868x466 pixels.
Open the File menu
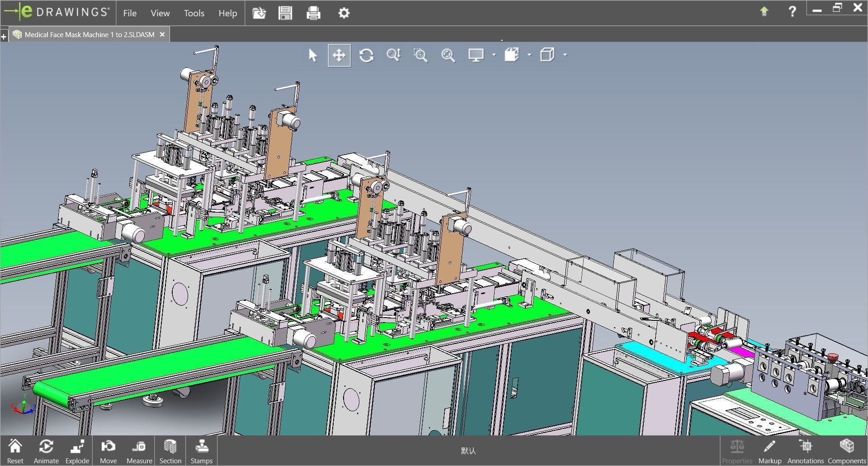click(x=130, y=13)
